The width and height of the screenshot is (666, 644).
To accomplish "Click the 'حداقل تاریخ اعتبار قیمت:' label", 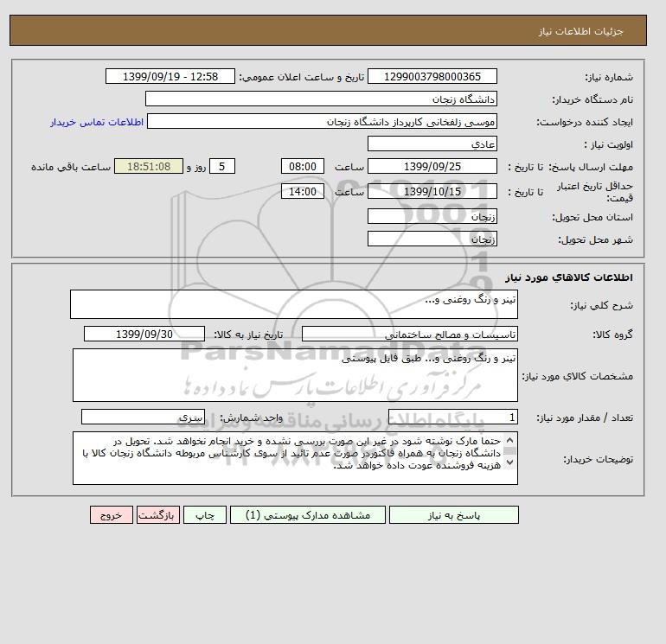I will [595, 192].
